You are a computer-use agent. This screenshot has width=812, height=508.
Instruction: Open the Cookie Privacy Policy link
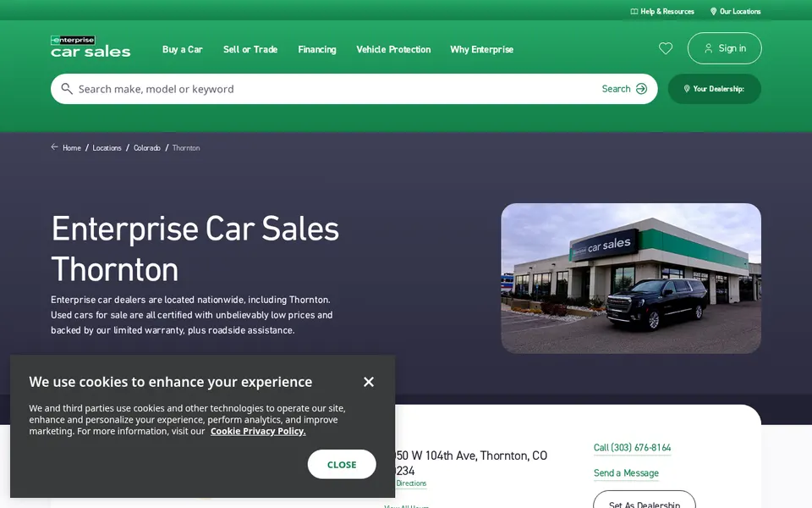(x=258, y=431)
